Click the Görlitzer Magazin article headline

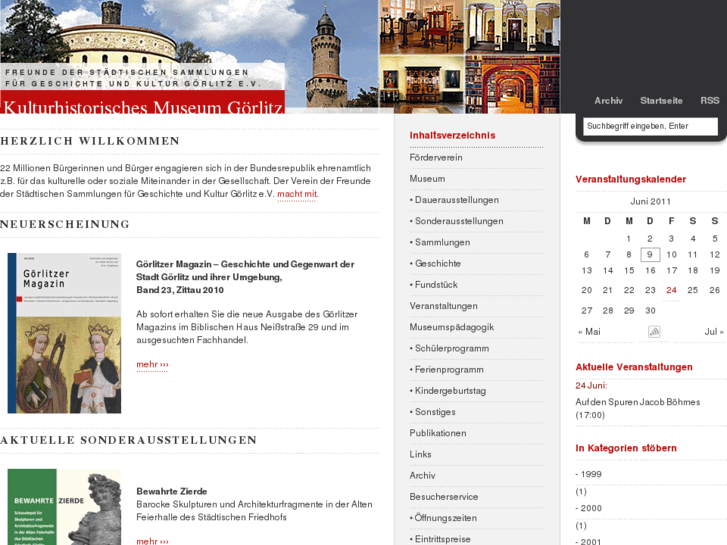tap(245, 277)
